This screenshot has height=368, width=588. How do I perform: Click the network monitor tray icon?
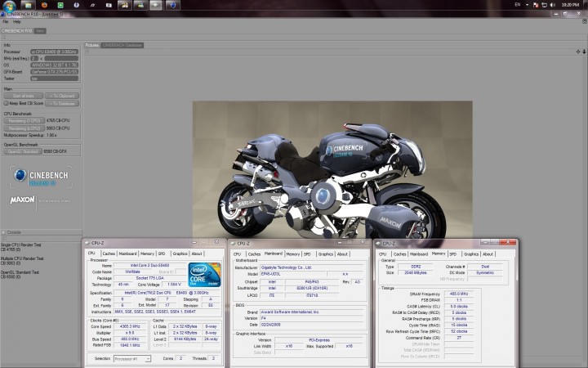coord(544,5)
